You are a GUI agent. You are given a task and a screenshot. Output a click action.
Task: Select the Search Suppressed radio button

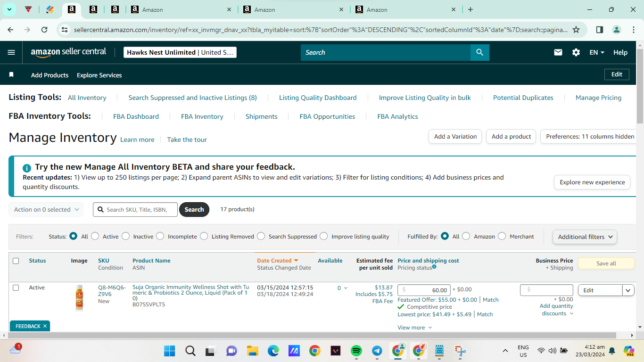(261, 236)
